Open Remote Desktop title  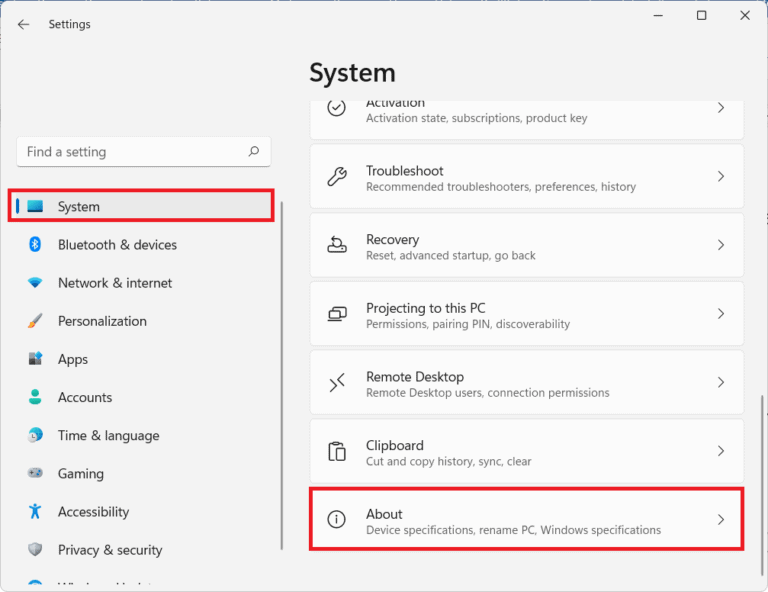point(415,377)
